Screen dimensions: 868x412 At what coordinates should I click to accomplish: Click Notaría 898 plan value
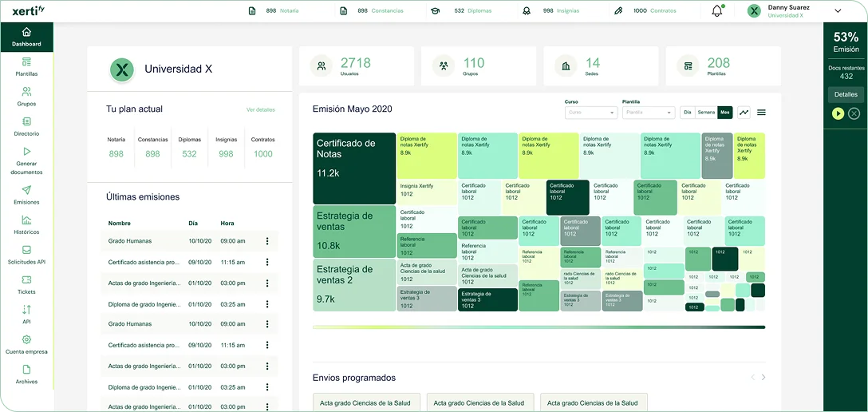coord(116,154)
